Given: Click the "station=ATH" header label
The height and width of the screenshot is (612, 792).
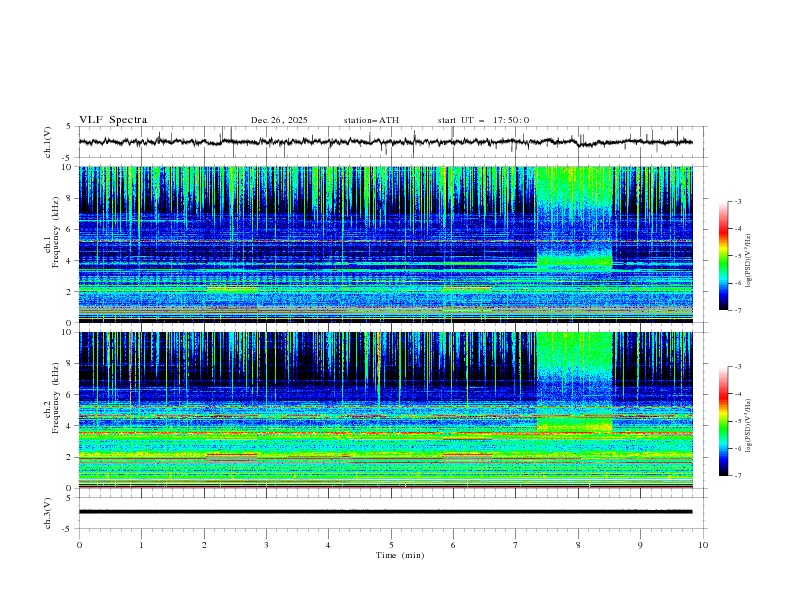Looking at the screenshot, I should [x=371, y=120].
